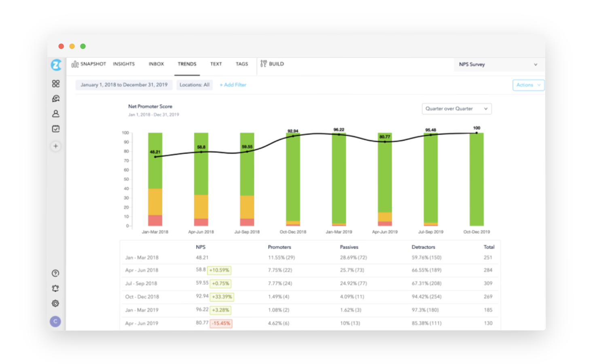Image resolution: width=593 pixels, height=364 pixels.
Task: Click the Promoters column header
Action: click(x=280, y=247)
